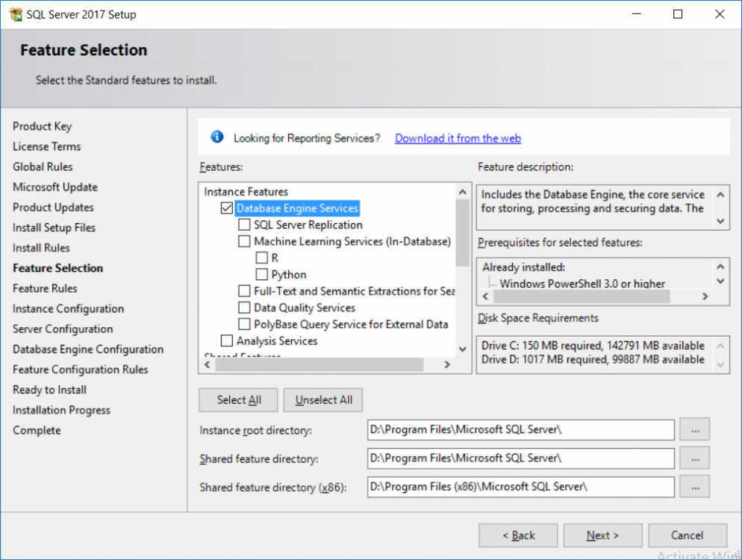Click Prerequisites panel scroll down arrow

point(720,281)
